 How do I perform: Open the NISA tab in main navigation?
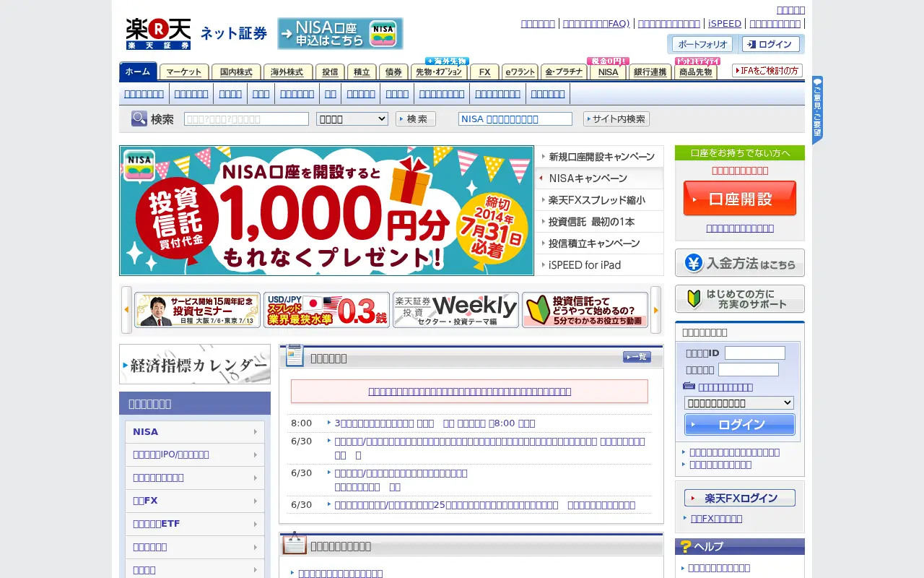(609, 72)
